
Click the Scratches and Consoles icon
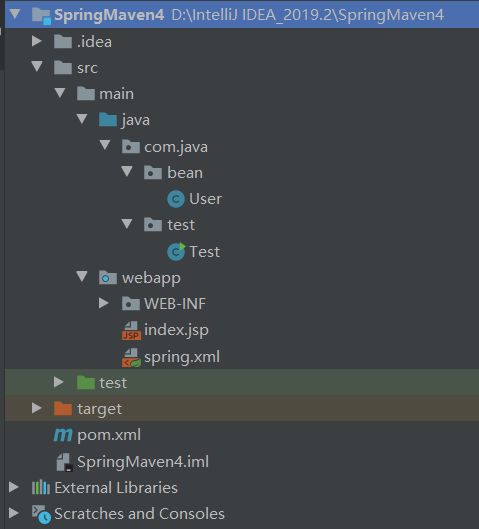point(41,514)
